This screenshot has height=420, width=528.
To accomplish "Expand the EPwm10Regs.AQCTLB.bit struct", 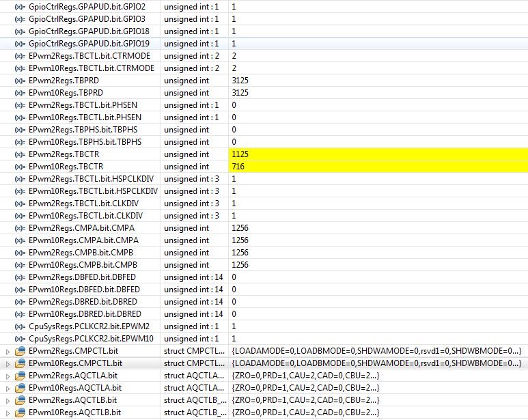I will click(8, 413).
